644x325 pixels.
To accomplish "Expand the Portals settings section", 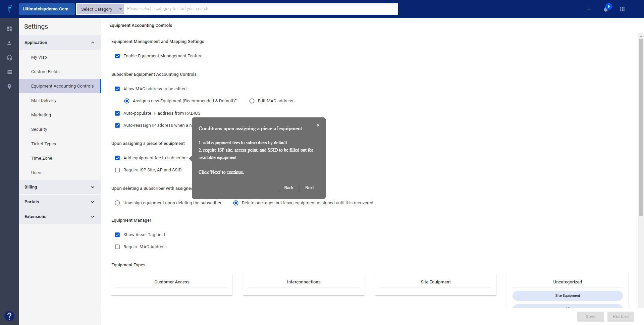I will pyautogui.click(x=60, y=202).
